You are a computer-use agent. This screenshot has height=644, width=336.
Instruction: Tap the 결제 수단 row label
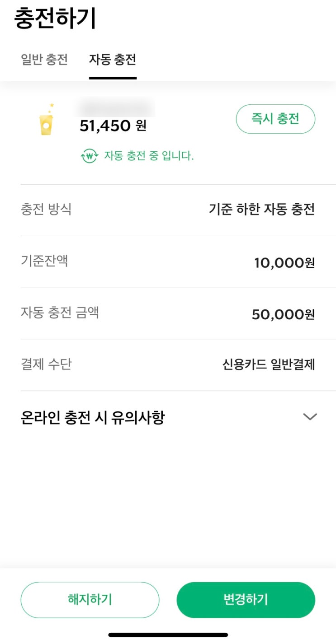46,364
